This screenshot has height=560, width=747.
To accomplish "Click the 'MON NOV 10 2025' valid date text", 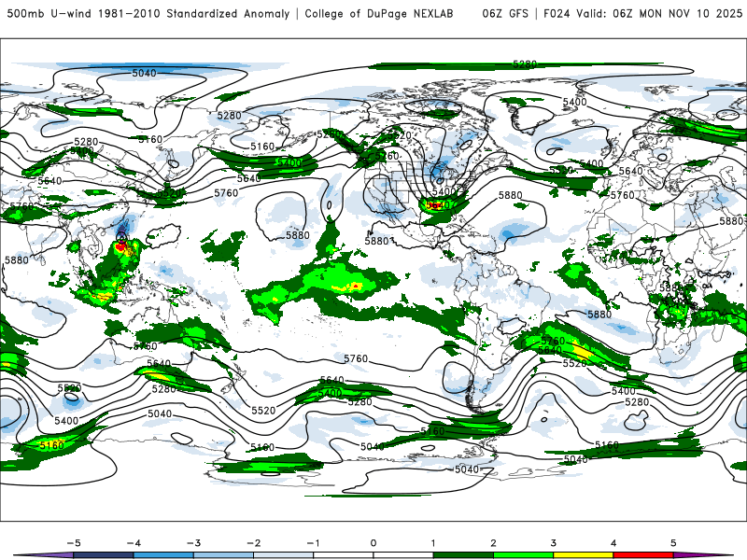I will 690,14.
